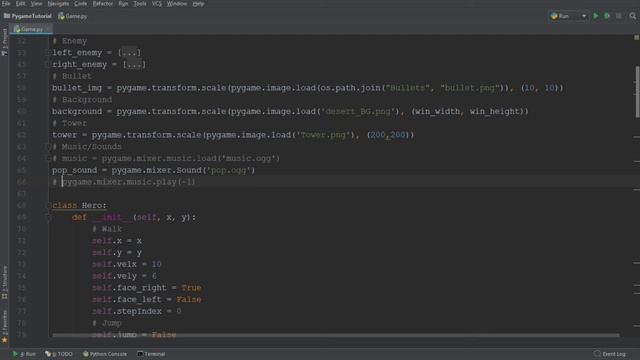Click the green Run play icon
The width and height of the screenshot is (640, 360).
[596, 16]
